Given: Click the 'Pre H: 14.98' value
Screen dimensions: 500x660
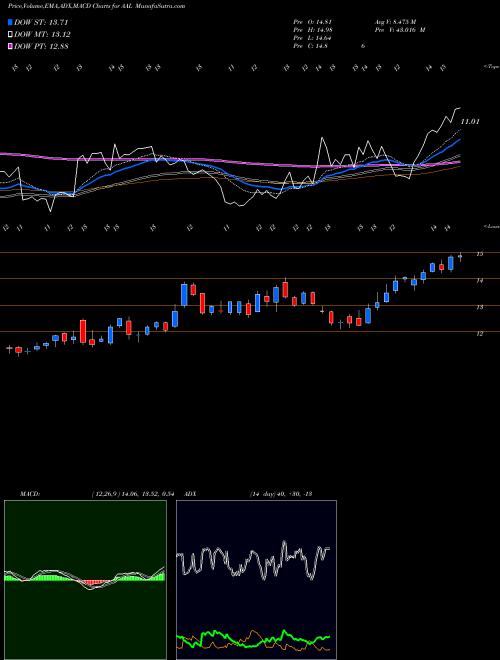Looking at the screenshot, I should pos(315,30).
